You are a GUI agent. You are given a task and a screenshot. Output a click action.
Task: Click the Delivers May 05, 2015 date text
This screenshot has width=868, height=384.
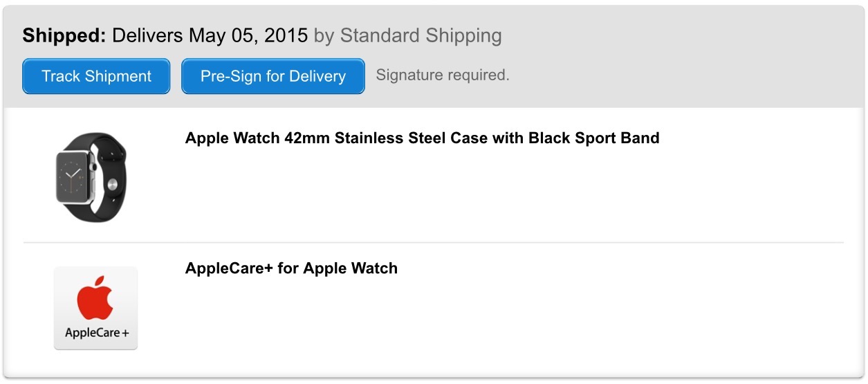click(x=210, y=36)
